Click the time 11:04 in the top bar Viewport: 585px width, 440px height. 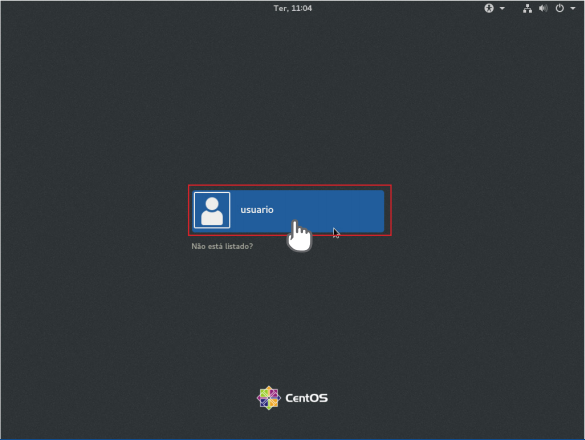(302, 8)
